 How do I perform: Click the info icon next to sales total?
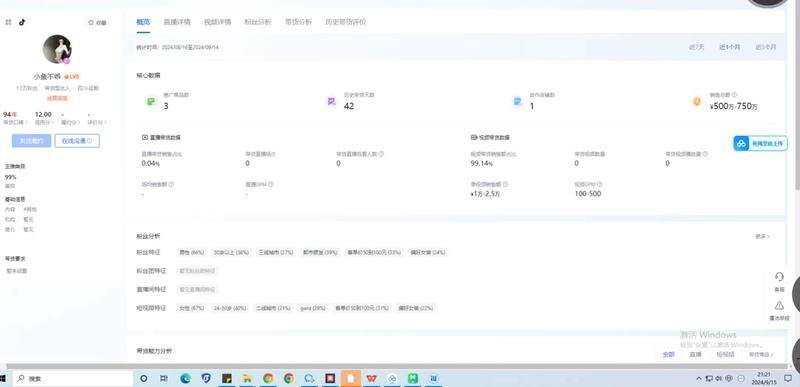point(734,95)
